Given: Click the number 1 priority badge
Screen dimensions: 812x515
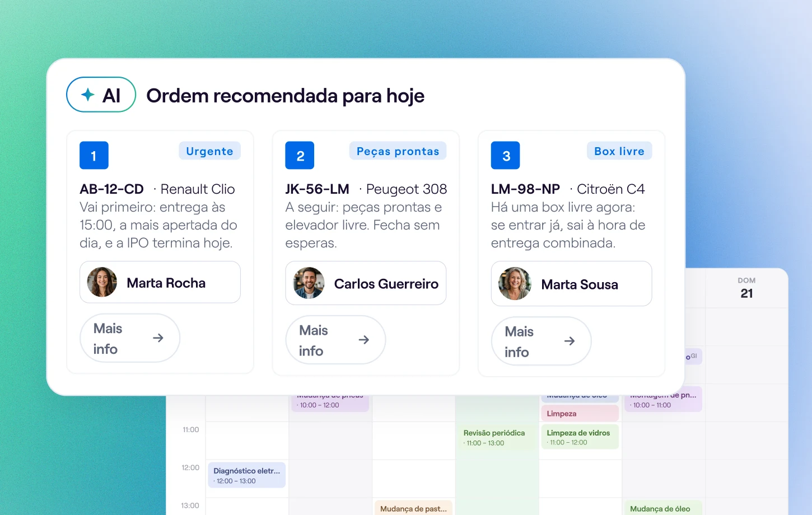Looking at the screenshot, I should click(x=94, y=156).
